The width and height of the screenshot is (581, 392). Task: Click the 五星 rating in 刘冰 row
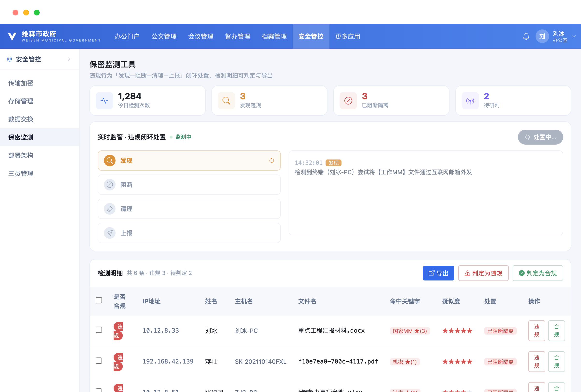[x=457, y=331]
